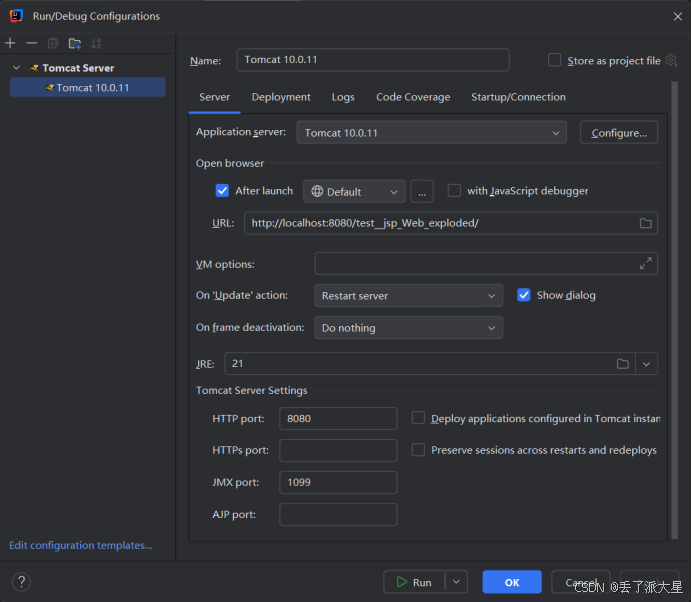Viewport: 692px width, 602px height.
Task: Remove the selected configuration with the minus icon
Action: [x=32, y=43]
